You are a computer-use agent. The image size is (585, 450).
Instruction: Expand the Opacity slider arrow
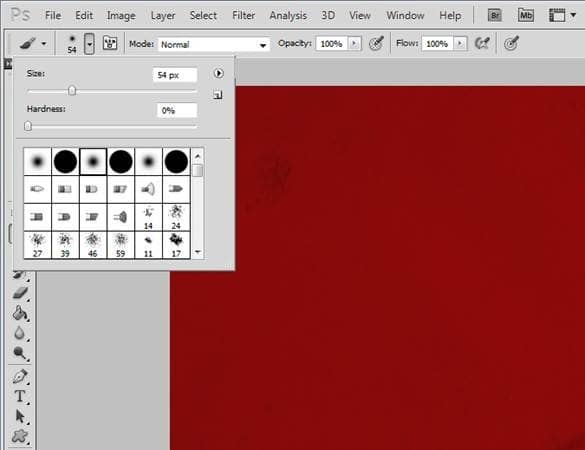click(x=354, y=44)
